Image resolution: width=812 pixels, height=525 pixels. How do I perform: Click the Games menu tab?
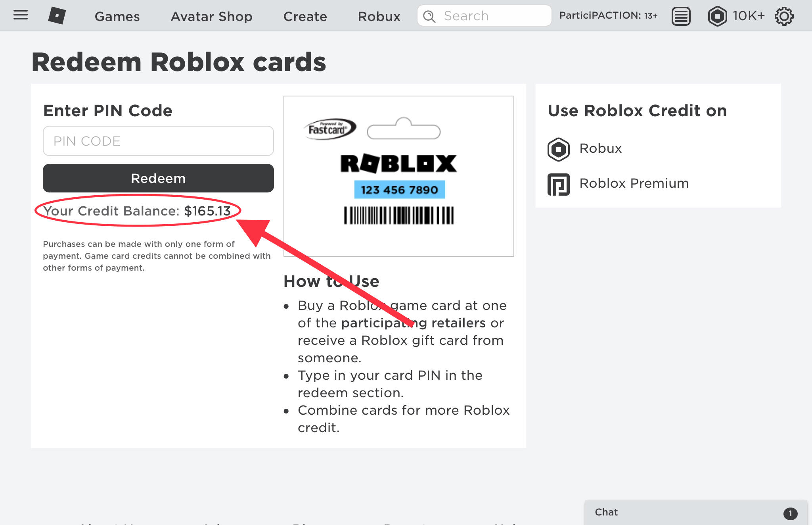click(x=117, y=15)
